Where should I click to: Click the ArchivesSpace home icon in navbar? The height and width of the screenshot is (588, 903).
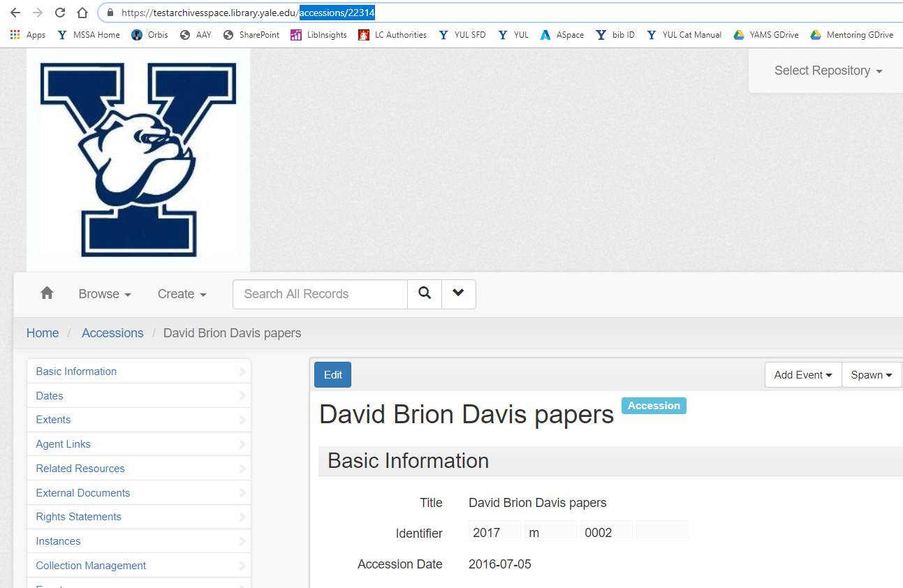(x=47, y=293)
